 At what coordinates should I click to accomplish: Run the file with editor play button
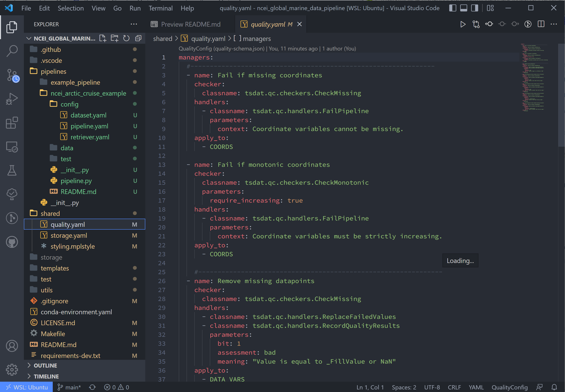click(463, 24)
